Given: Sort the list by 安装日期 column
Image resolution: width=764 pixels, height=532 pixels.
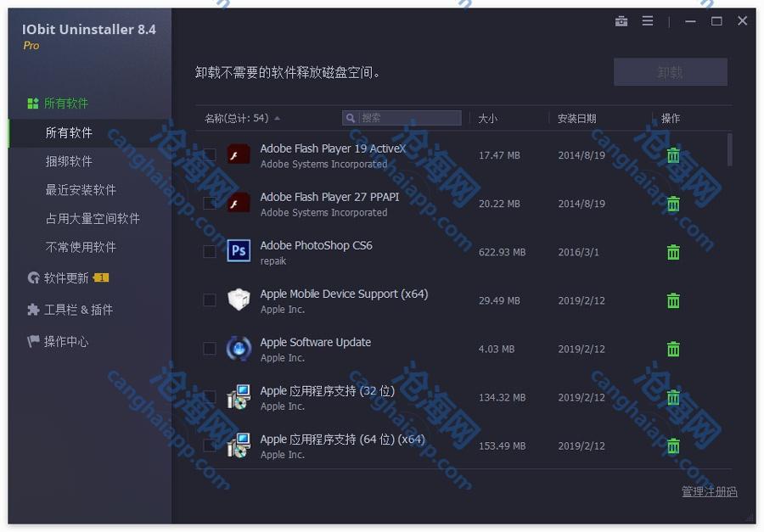Looking at the screenshot, I should (x=577, y=119).
